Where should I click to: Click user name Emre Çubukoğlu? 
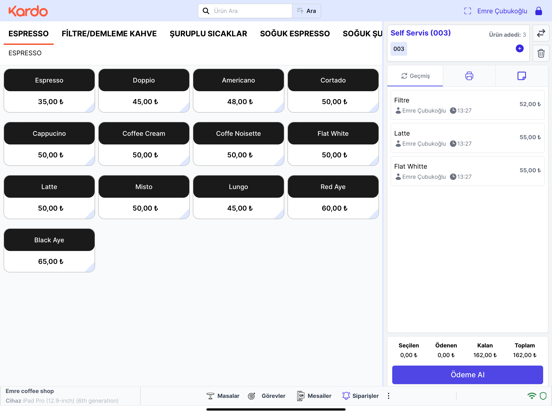coord(502,11)
